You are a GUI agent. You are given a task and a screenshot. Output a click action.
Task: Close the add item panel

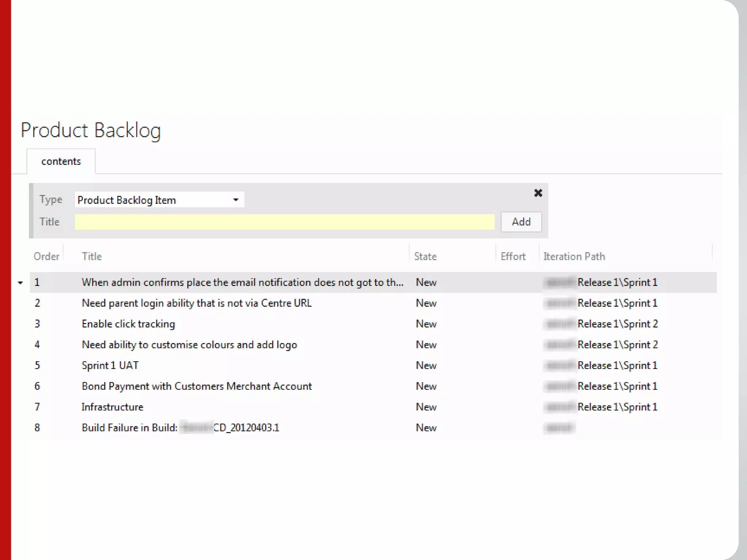click(x=538, y=193)
